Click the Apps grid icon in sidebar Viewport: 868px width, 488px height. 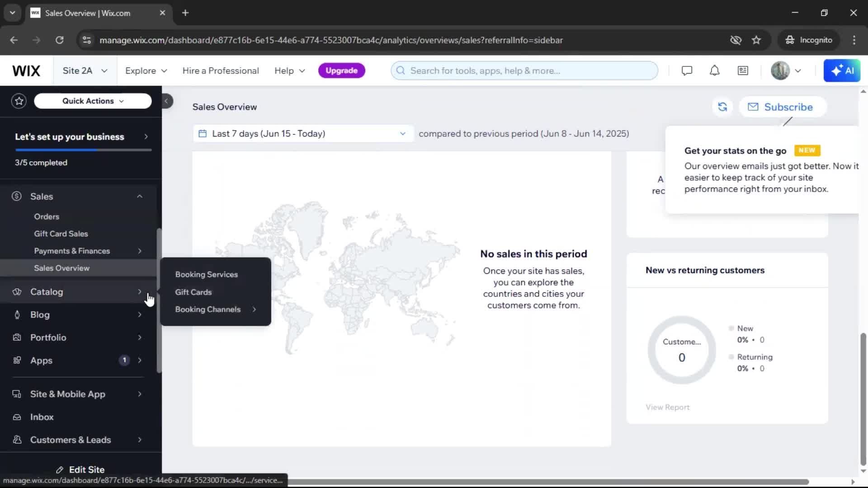[x=17, y=361]
